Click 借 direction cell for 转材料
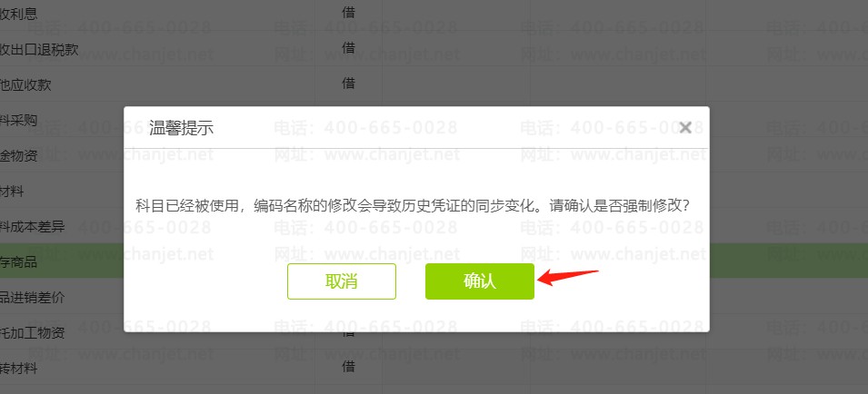The width and height of the screenshot is (868, 394). click(348, 367)
